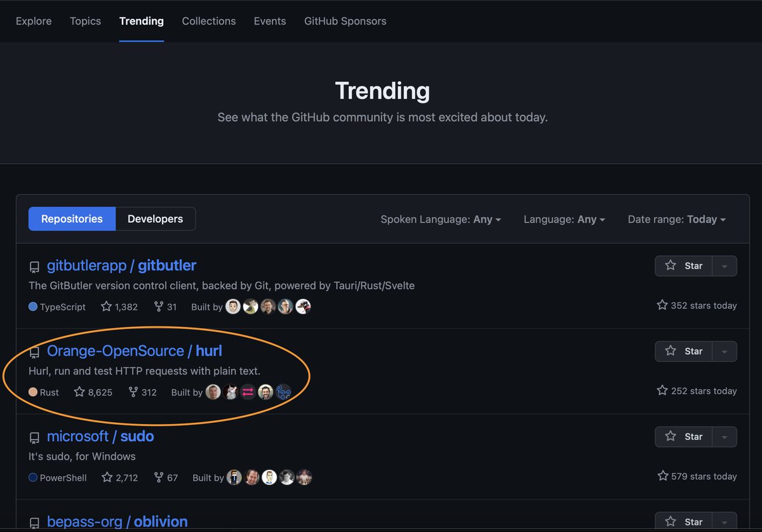Select the Trending tab

click(x=142, y=21)
